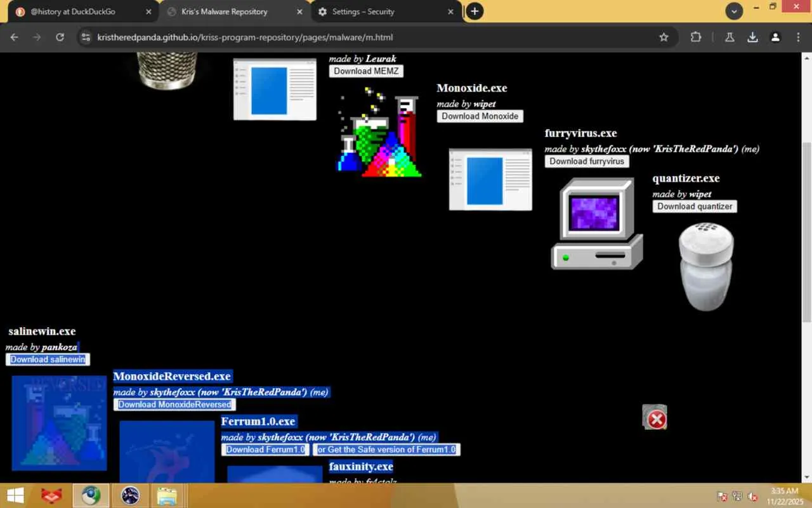Show the browser Downloads icon

(752, 37)
